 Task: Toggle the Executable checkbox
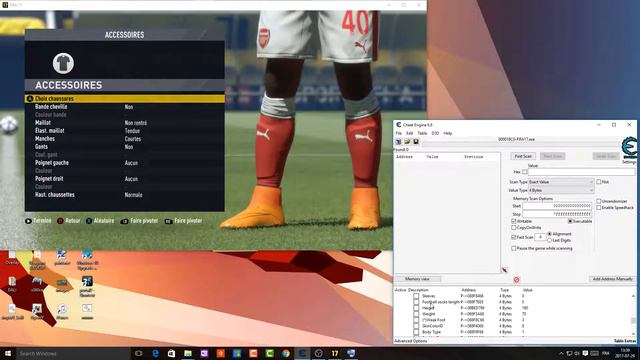point(570,221)
